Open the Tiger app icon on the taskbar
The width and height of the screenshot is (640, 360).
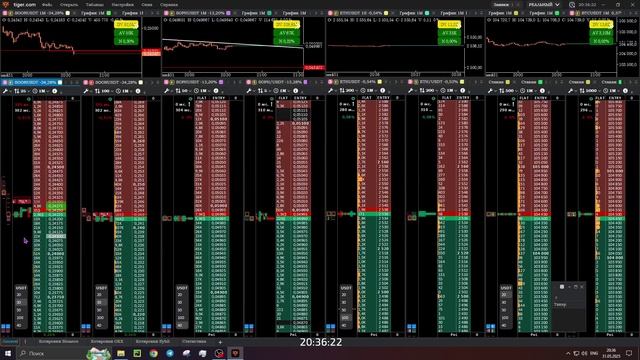[x=236, y=353]
